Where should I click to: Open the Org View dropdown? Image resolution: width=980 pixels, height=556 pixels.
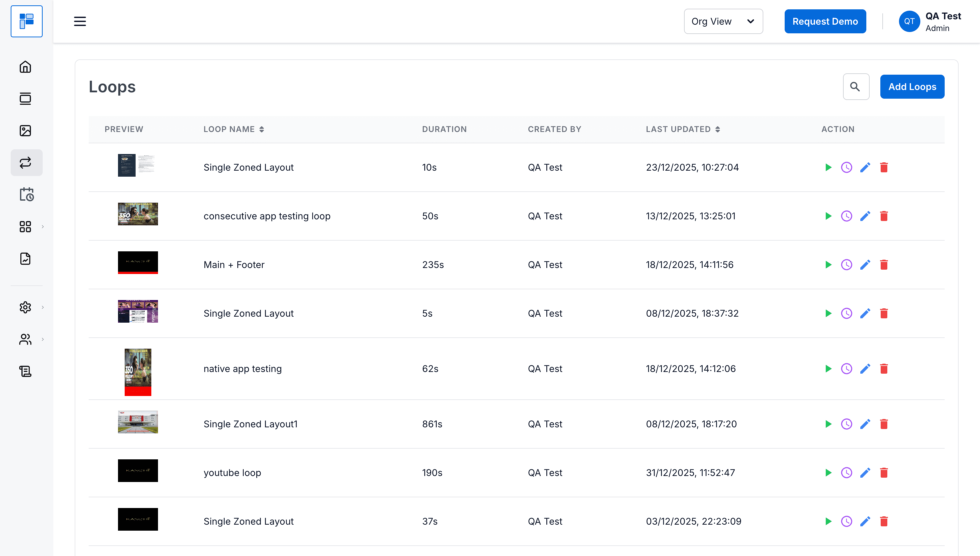tap(723, 21)
